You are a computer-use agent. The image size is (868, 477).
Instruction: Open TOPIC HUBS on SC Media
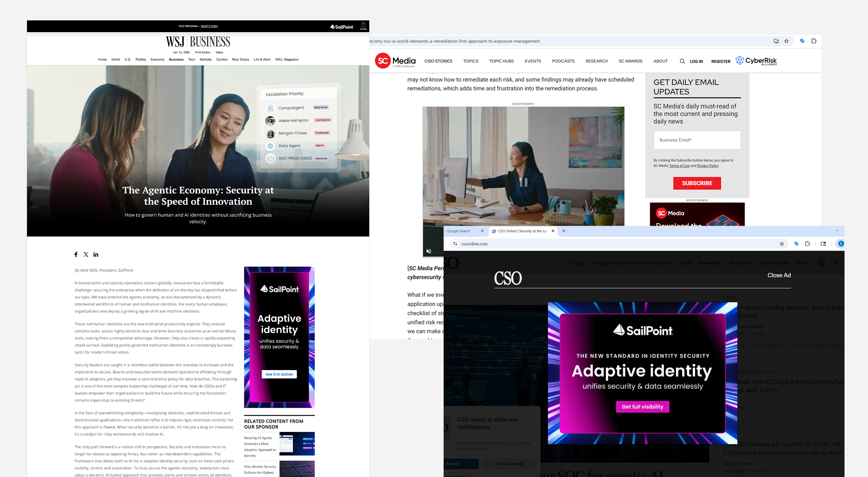coord(501,61)
